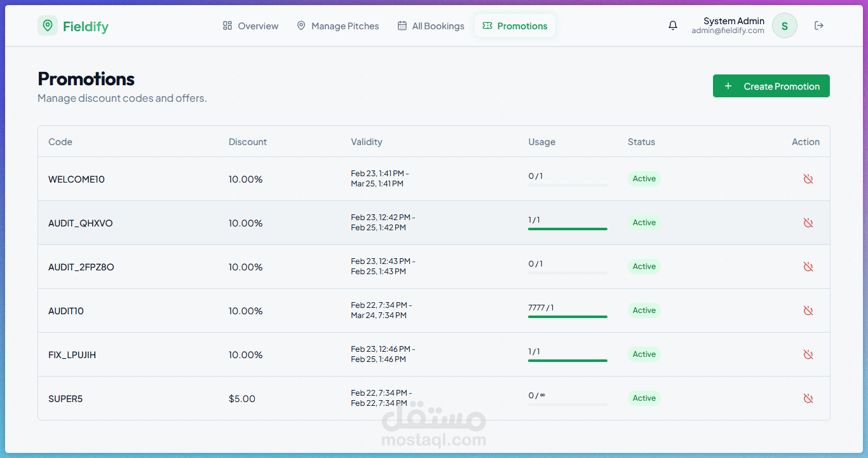This screenshot has height=458, width=868.
Task: Deactivate the AUDIT_2FPZ8O promo code
Action: tap(808, 267)
